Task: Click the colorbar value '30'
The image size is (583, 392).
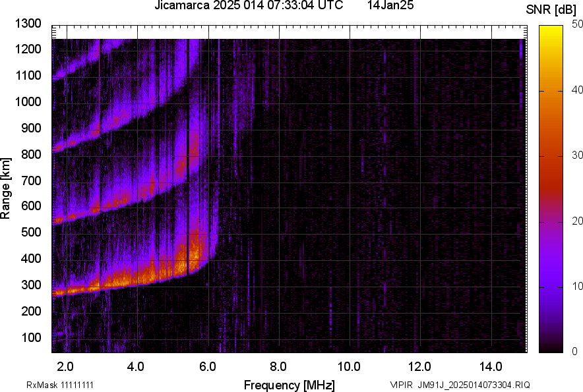Action: [x=578, y=155]
